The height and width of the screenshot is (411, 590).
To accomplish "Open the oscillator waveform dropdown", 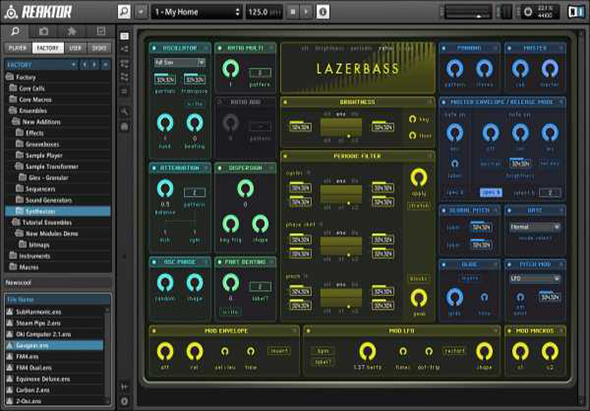I will 180,62.
